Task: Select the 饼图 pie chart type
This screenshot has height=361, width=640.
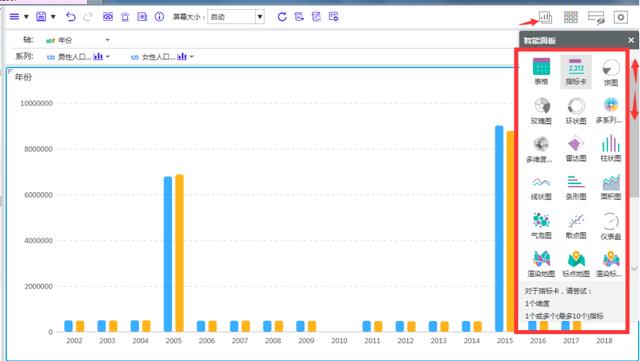Action: coord(611,72)
